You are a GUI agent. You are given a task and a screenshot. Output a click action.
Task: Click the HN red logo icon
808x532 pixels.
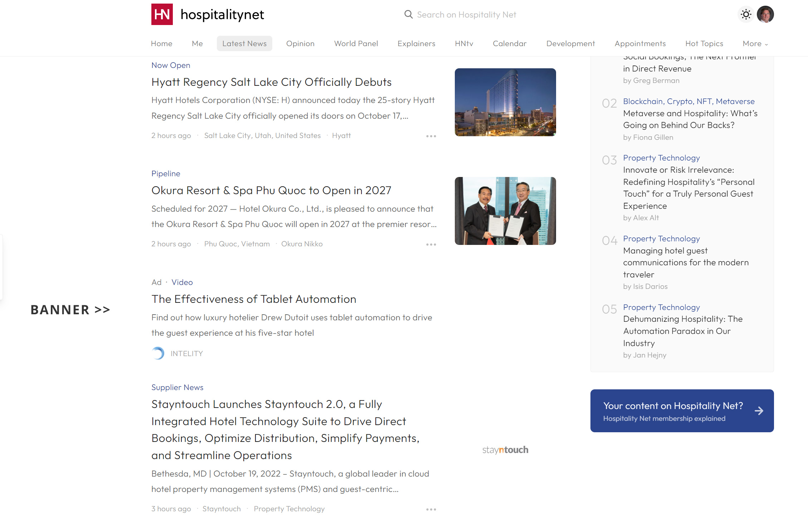coord(162,14)
